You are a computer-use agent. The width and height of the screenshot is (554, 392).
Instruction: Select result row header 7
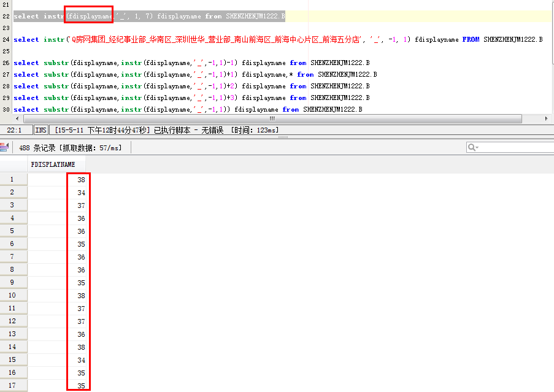[13, 257]
